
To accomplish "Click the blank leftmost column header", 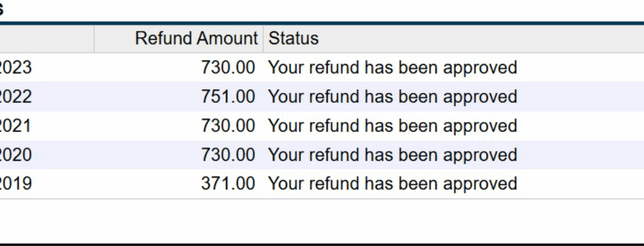I will coord(46,38).
